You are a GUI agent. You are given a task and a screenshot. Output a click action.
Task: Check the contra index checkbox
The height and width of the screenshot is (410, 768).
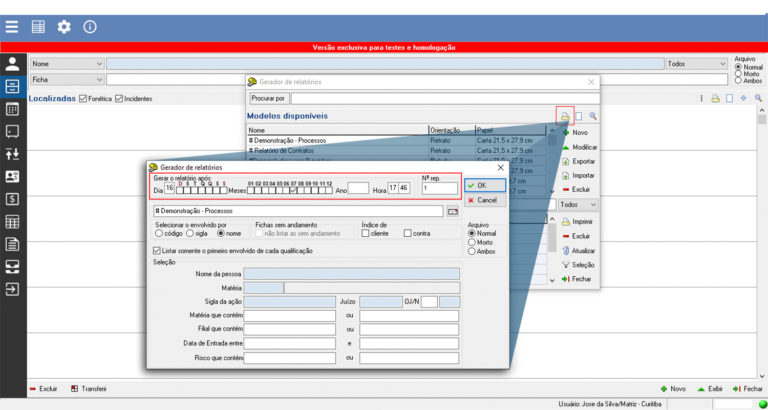click(408, 234)
